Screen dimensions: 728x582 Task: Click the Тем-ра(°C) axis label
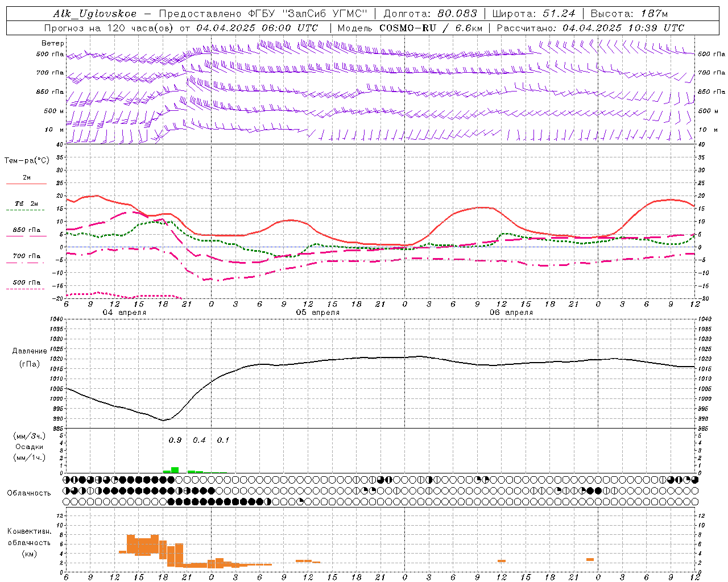click(x=27, y=161)
